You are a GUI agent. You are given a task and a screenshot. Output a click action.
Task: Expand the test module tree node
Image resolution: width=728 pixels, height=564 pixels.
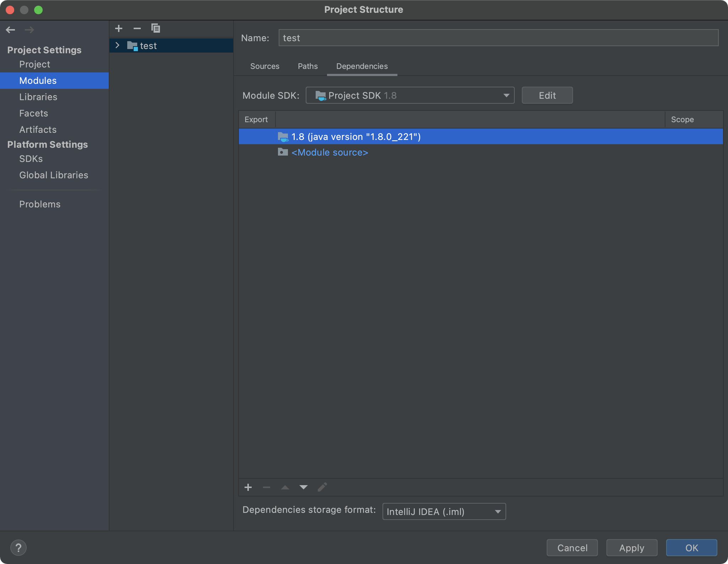pos(118,45)
